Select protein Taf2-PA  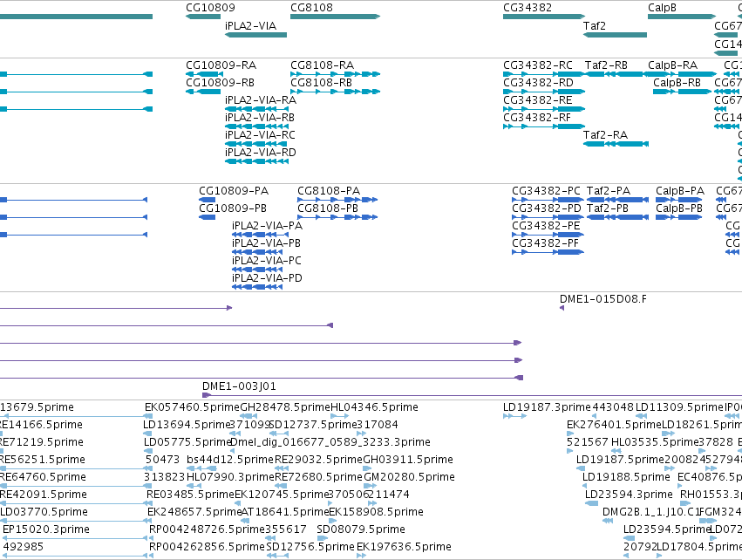pyautogui.click(x=609, y=191)
